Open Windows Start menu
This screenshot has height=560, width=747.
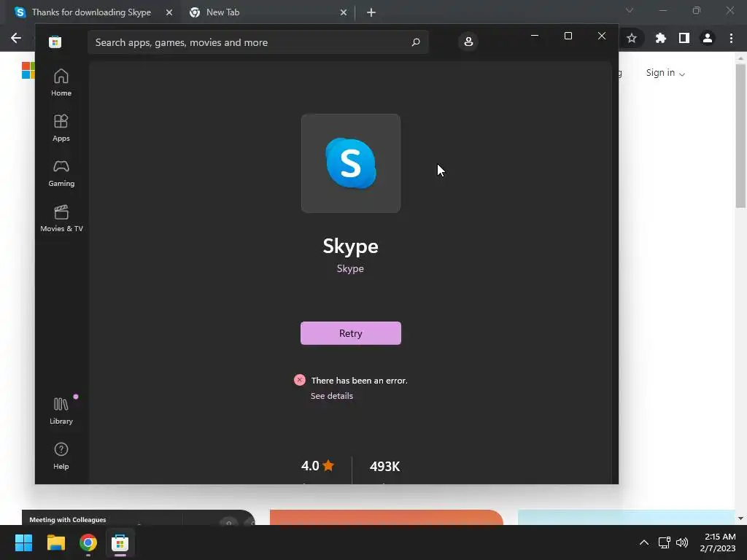pyautogui.click(x=23, y=542)
